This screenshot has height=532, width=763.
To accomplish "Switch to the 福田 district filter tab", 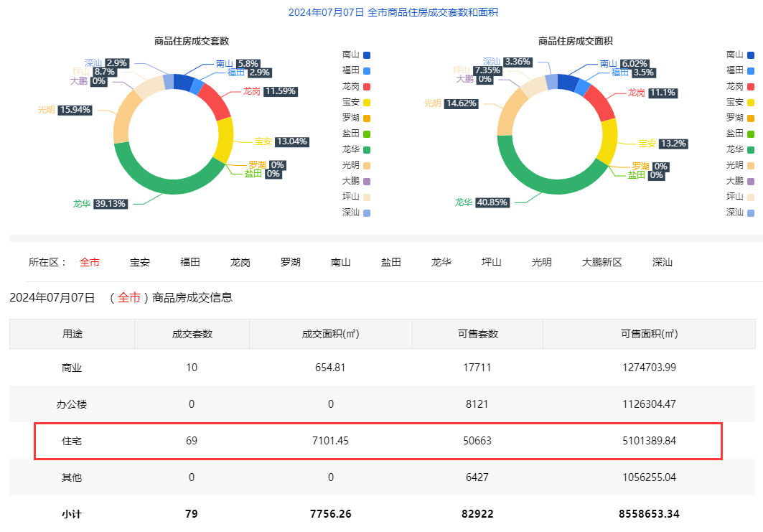I will [190, 263].
